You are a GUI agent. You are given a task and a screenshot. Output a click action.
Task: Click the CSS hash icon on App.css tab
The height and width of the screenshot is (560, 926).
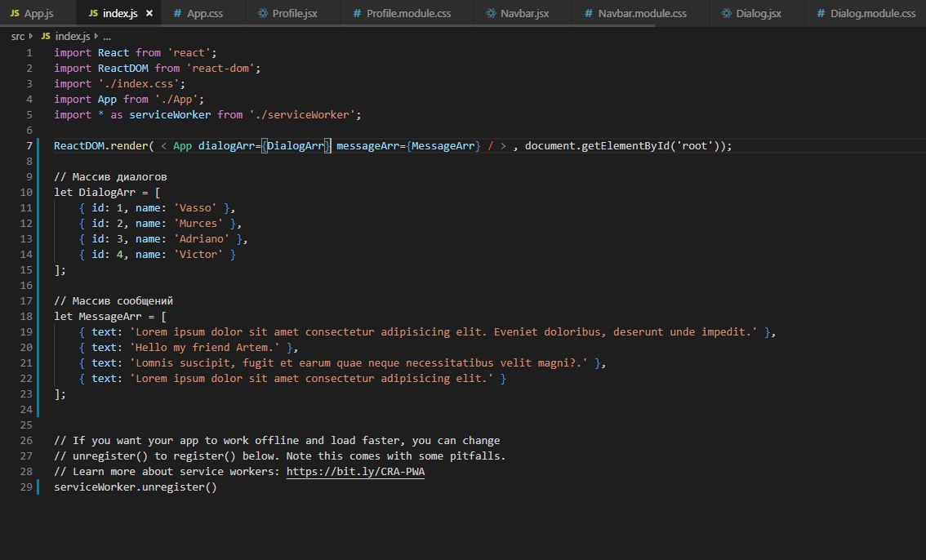tap(176, 14)
